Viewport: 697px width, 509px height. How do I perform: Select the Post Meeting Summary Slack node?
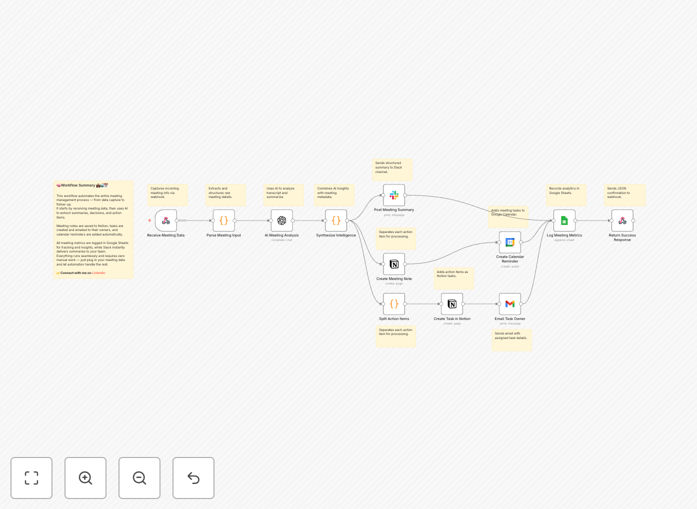(394, 195)
